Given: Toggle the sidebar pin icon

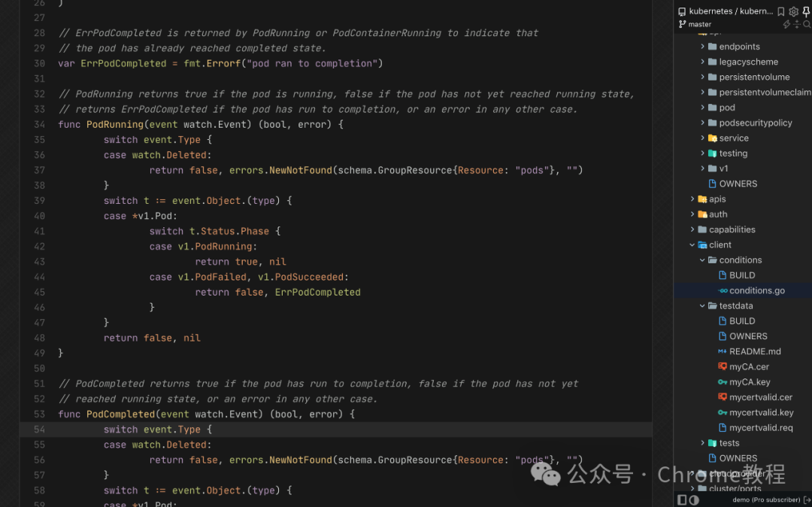Looking at the screenshot, I should [x=806, y=11].
